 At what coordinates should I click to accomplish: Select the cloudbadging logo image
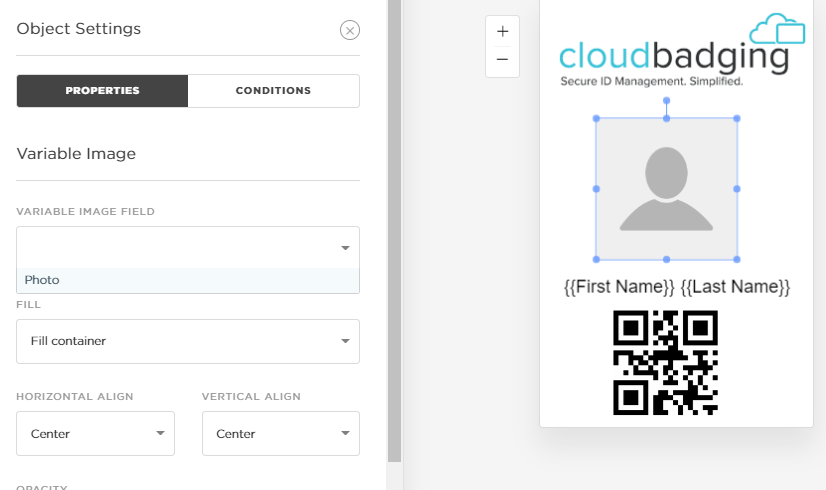tap(682, 51)
